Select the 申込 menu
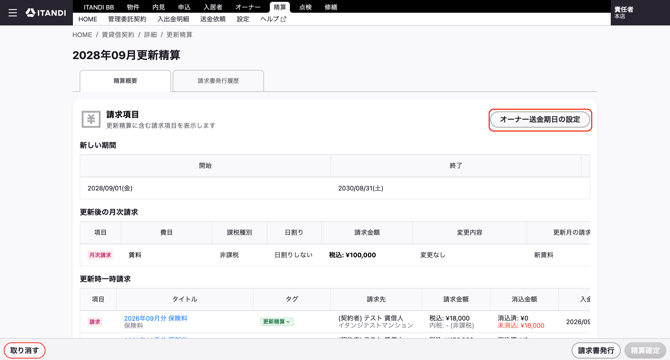The width and height of the screenshot is (670, 360). click(184, 7)
